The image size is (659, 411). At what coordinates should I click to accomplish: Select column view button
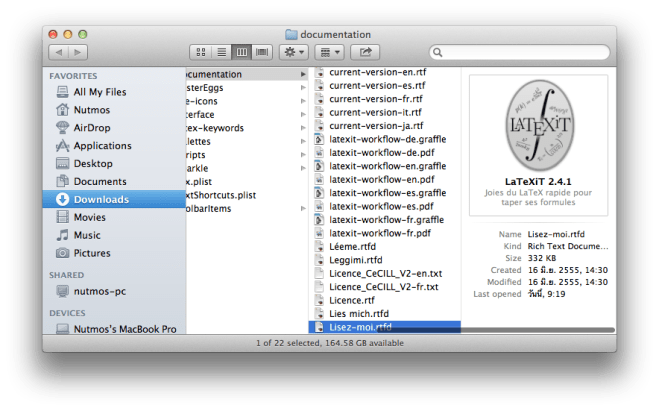pyautogui.click(x=242, y=51)
